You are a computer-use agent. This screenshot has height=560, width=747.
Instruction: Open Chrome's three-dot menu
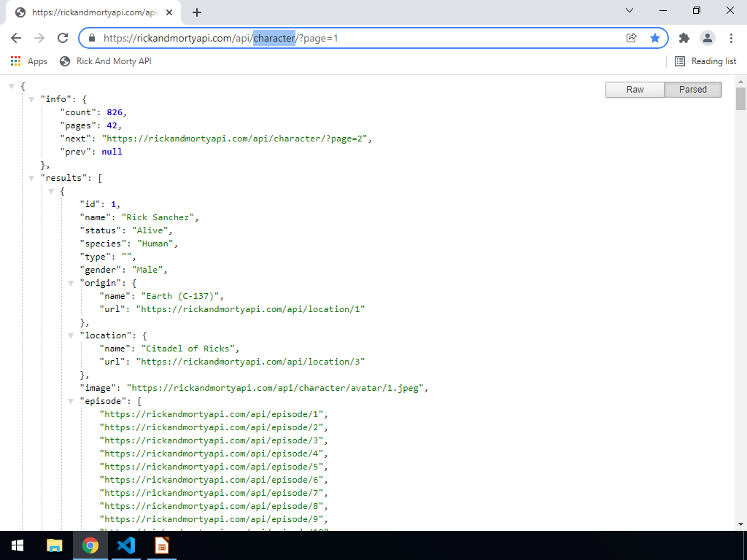coord(731,38)
